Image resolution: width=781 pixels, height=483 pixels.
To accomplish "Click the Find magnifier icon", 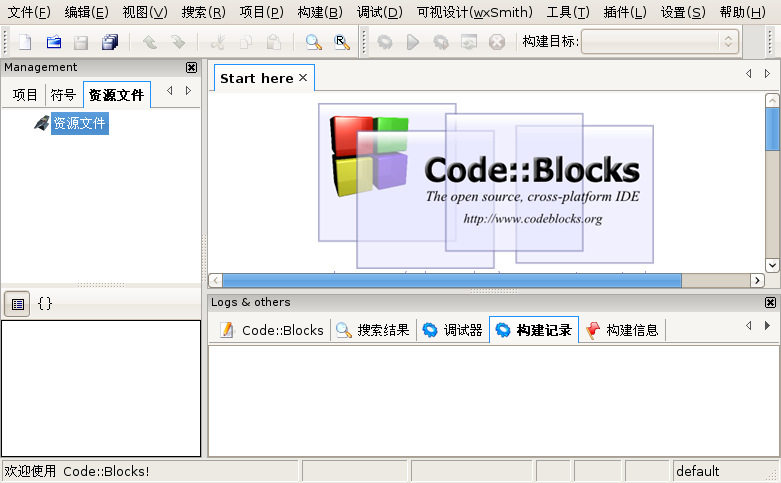I will pos(313,42).
